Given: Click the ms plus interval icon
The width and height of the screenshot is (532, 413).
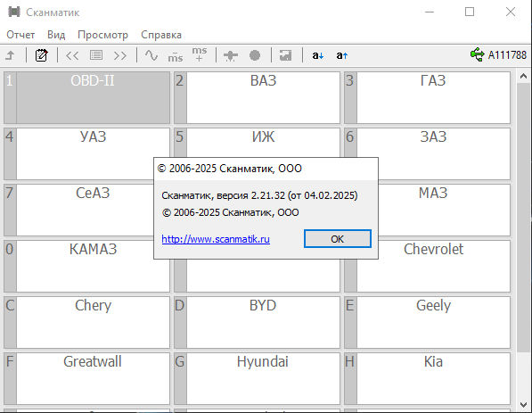Looking at the screenshot, I should click(x=200, y=54).
